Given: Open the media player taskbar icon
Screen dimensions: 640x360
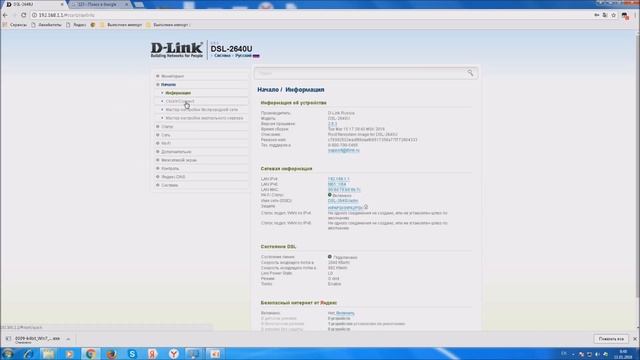Looking at the screenshot, I should (x=69, y=353).
